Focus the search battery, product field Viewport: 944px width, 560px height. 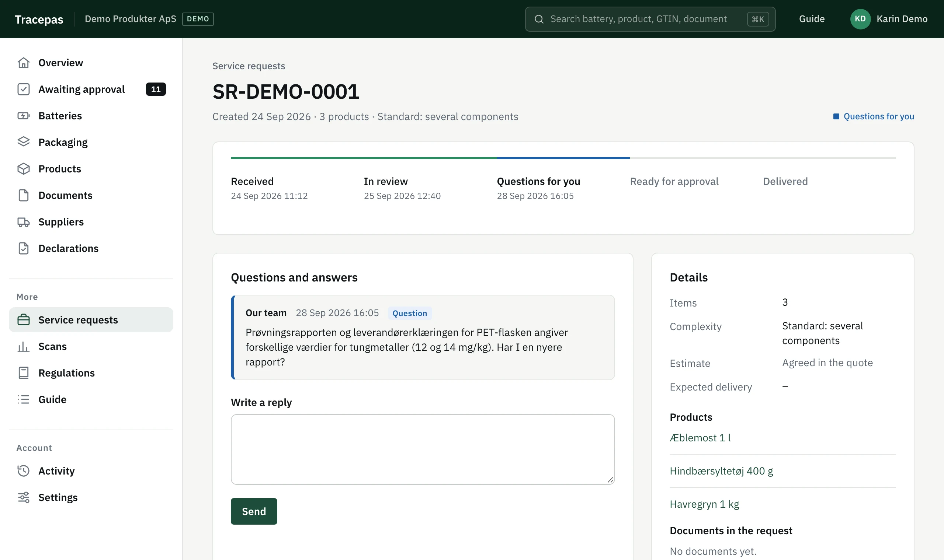(x=650, y=19)
